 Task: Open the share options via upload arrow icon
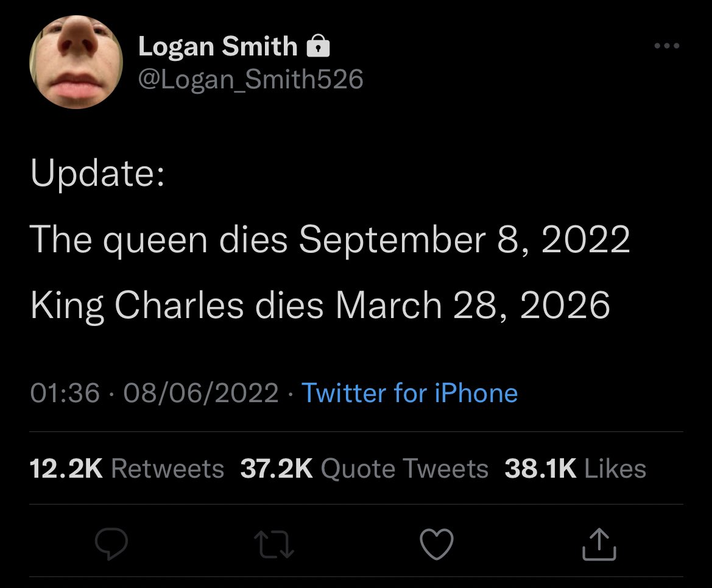click(x=599, y=544)
